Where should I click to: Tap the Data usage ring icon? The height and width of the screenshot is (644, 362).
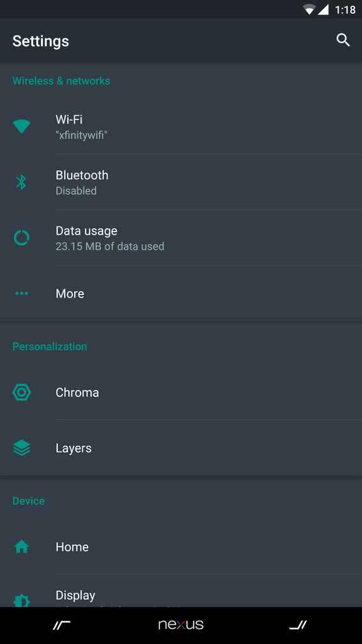[21, 237]
